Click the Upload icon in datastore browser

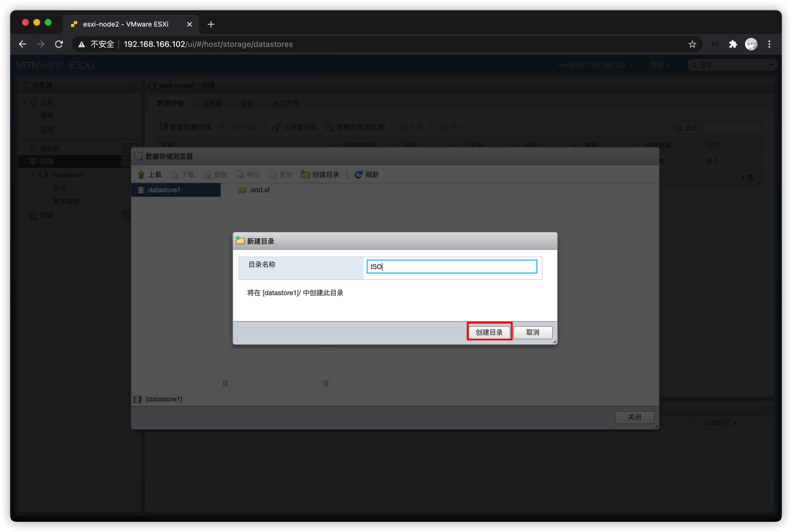pos(141,175)
